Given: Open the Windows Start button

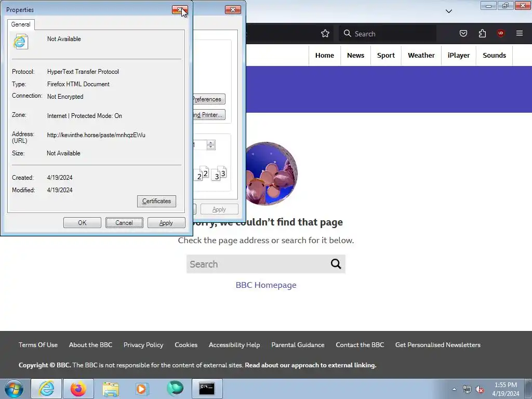Looking at the screenshot, I should click(x=14, y=389).
